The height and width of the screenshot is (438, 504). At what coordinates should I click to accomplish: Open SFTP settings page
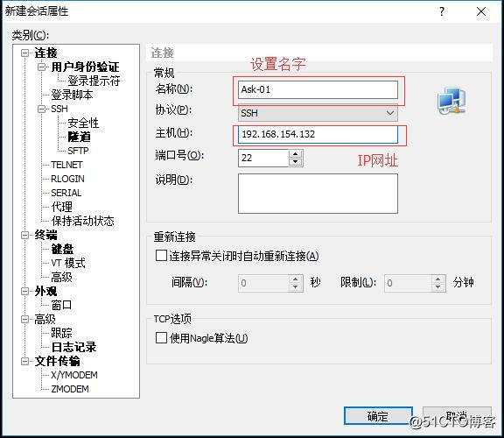tap(78, 151)
